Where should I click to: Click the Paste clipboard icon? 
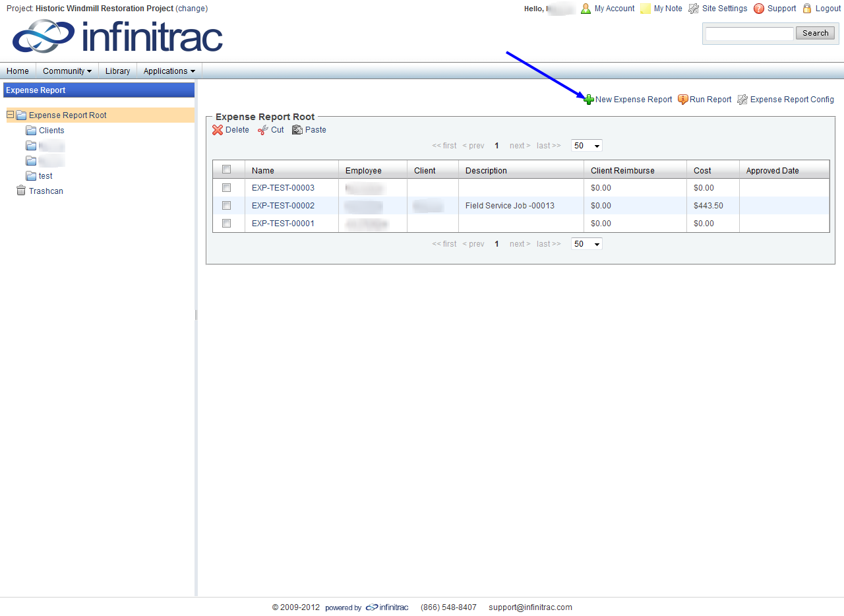[x=297, y=130]
